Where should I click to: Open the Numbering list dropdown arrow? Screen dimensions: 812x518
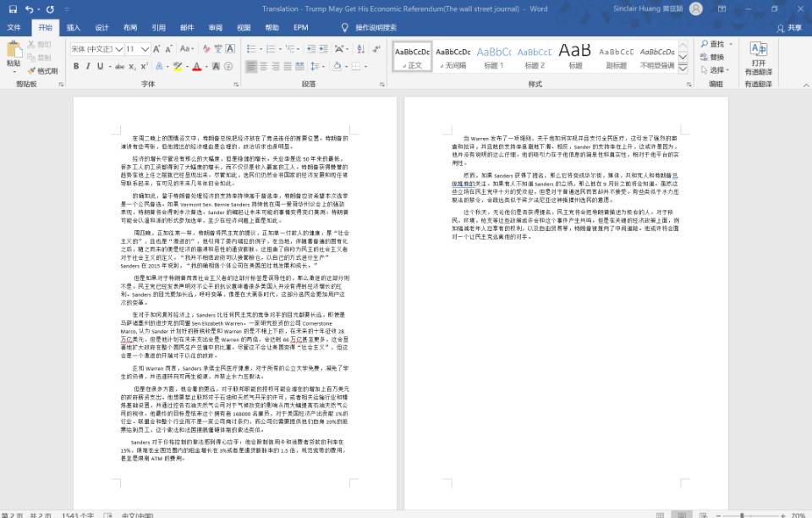tap(280, 49)
